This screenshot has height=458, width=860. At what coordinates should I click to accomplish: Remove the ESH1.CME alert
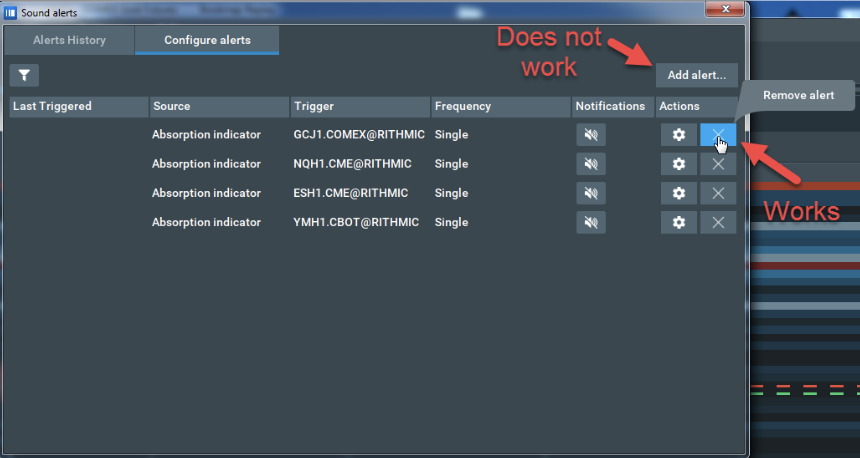[718, 193]
